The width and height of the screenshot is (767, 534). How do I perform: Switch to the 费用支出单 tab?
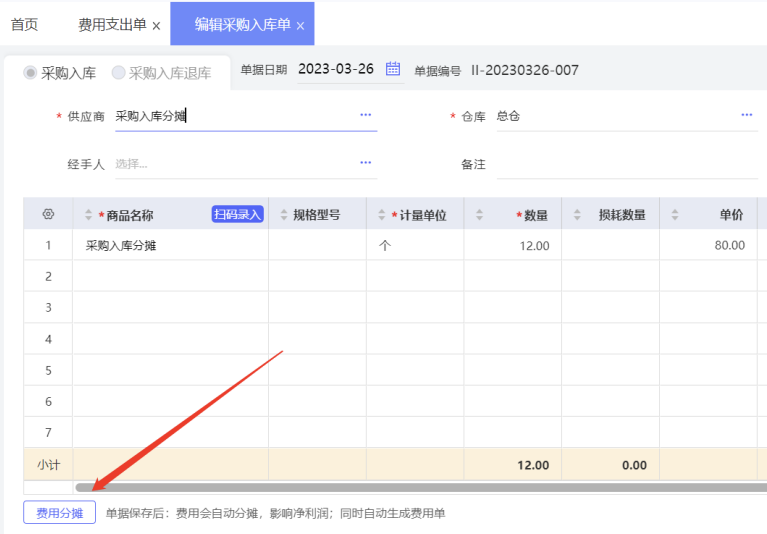[111, 25]
